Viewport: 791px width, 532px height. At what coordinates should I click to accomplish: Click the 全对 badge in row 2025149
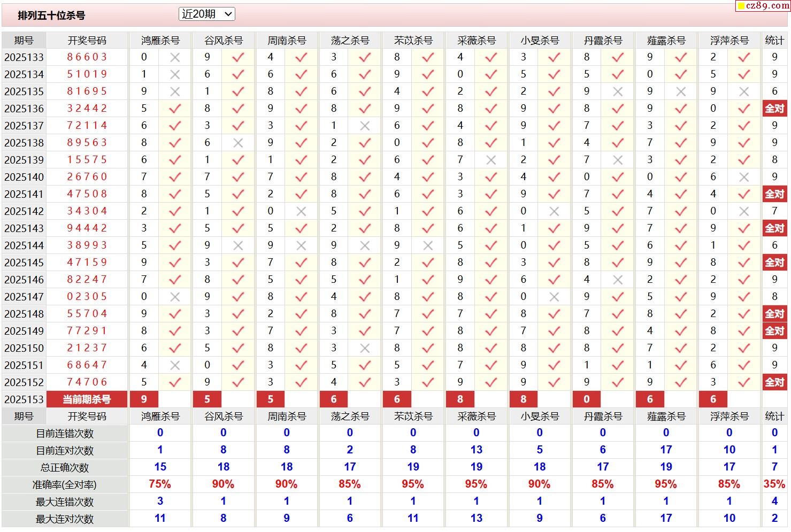coord(774,331)
